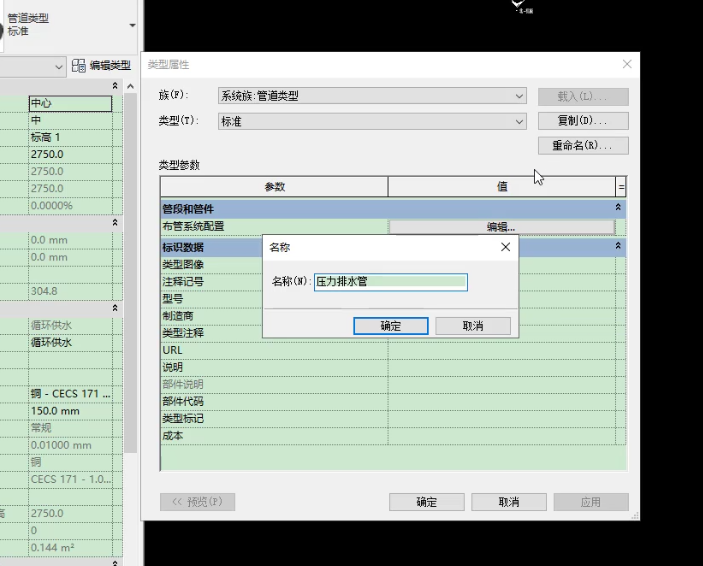Close the Name dialog with the X

pyautogui.click(x=505, y=247)
